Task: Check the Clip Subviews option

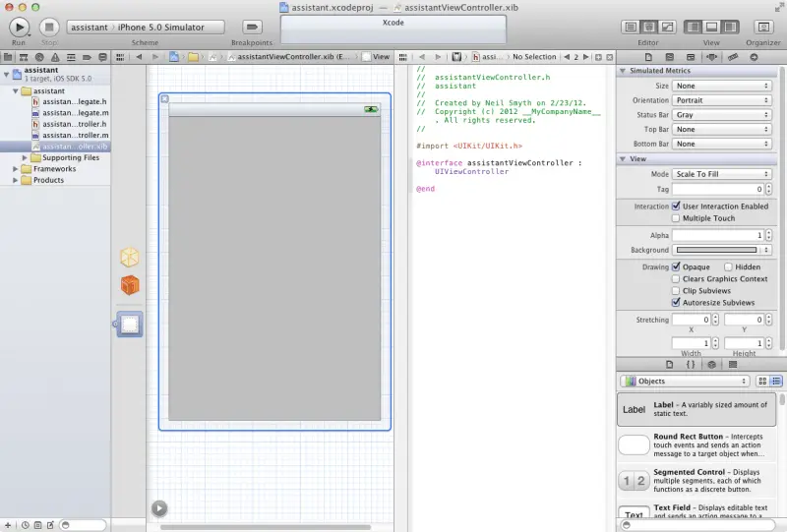Action: 676,291
